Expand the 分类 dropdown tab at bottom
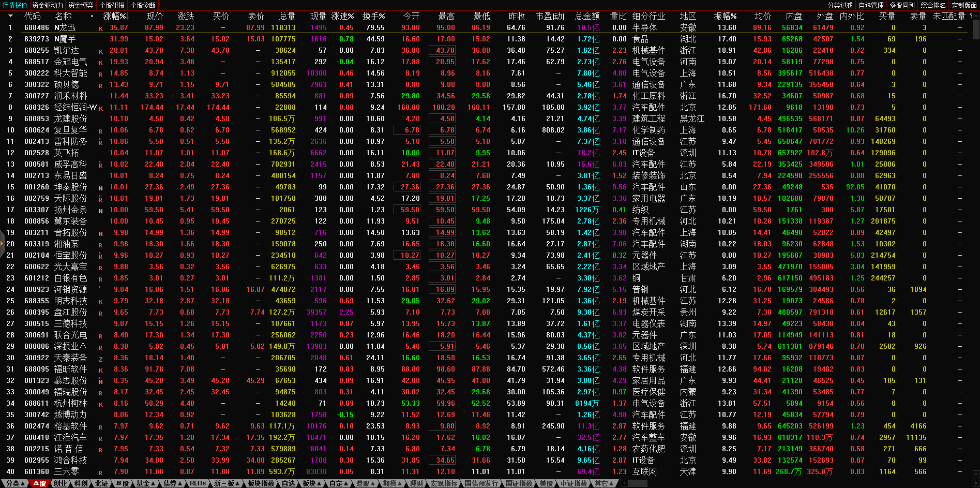Viewport: 980px width, 488px height. point(15,483)
